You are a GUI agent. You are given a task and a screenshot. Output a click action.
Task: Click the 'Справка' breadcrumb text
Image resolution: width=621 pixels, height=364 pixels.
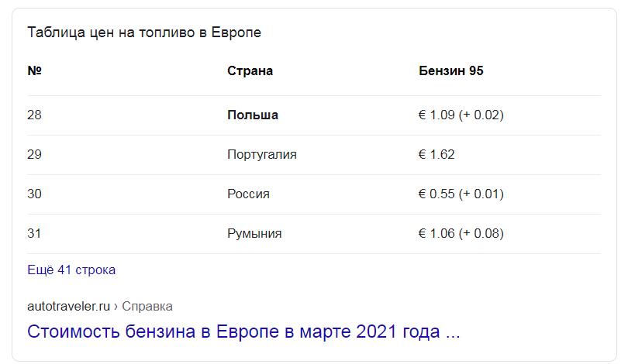(x=147, y=306)
